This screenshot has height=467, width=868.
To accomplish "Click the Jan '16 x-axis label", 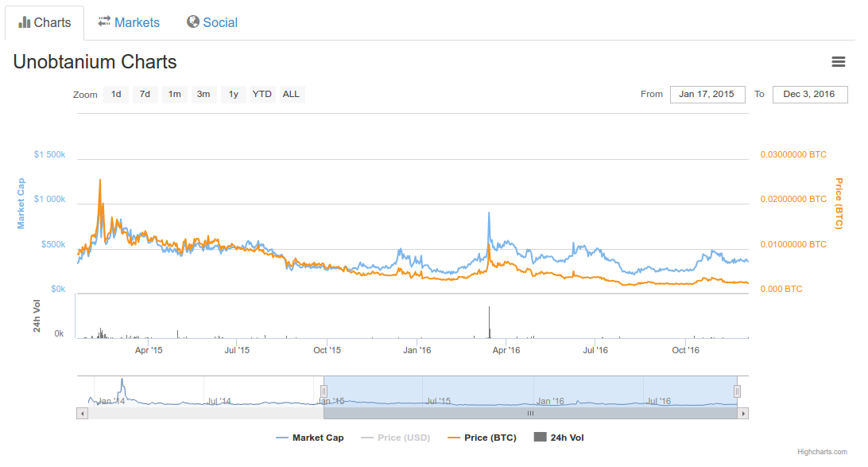I will (x=417, y=350).
